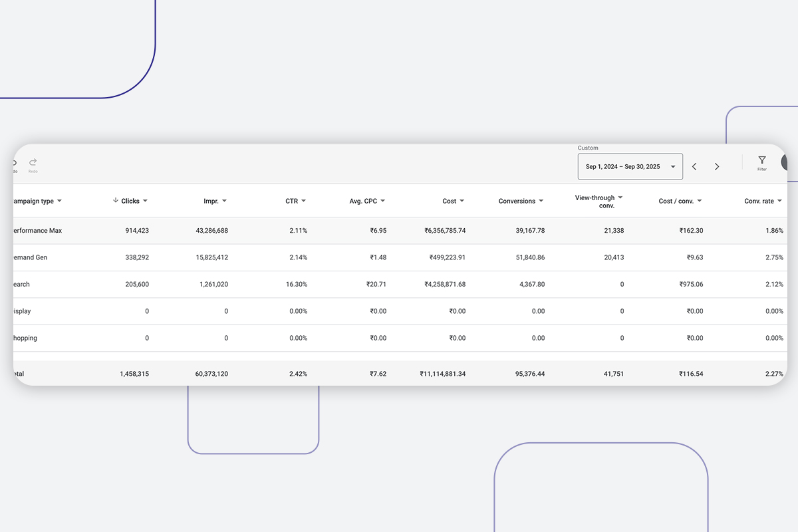Click the Search campaign type row

23,285
